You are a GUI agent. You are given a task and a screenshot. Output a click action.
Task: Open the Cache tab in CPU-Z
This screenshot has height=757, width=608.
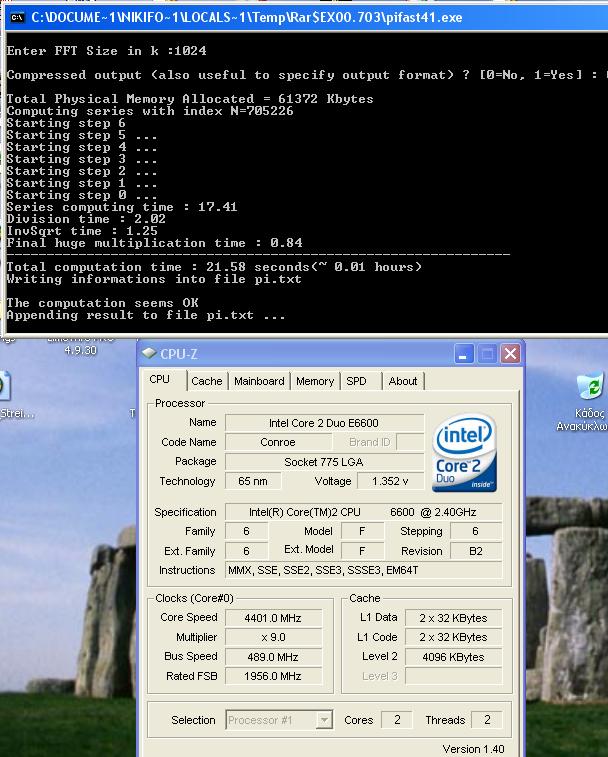[207, 381]
